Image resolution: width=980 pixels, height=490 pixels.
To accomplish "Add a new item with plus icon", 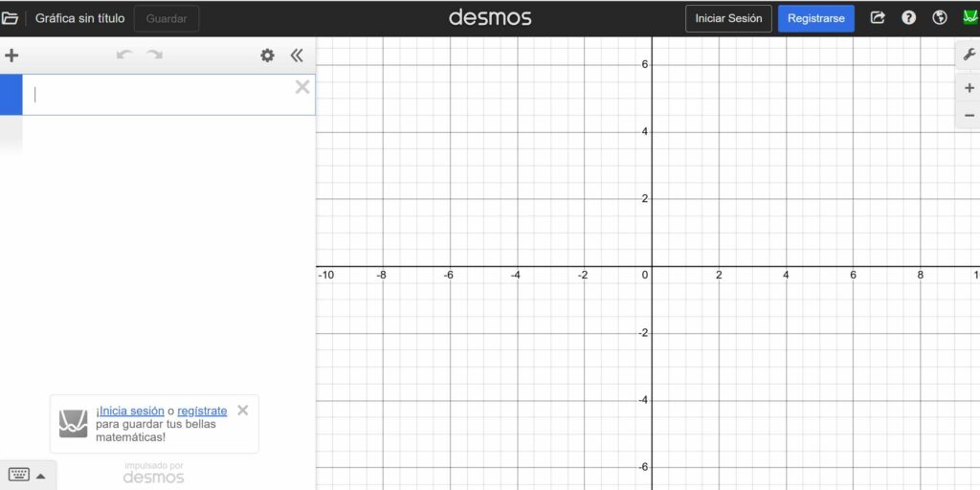I will click(11, 56).
